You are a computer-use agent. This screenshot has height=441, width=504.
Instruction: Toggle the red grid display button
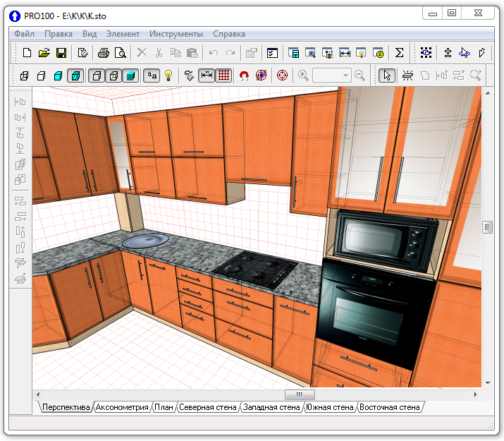[x=224, y=75]
